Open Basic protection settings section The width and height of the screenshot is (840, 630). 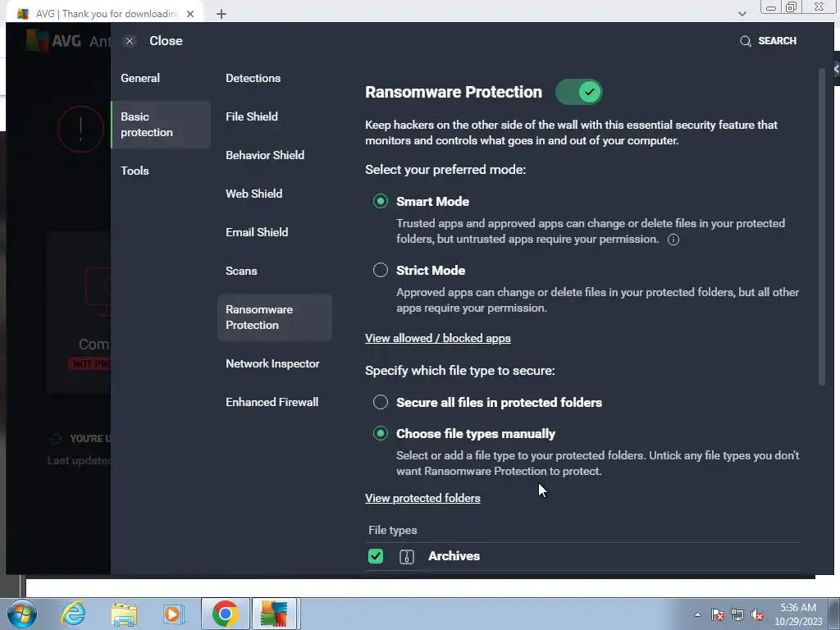160,125
